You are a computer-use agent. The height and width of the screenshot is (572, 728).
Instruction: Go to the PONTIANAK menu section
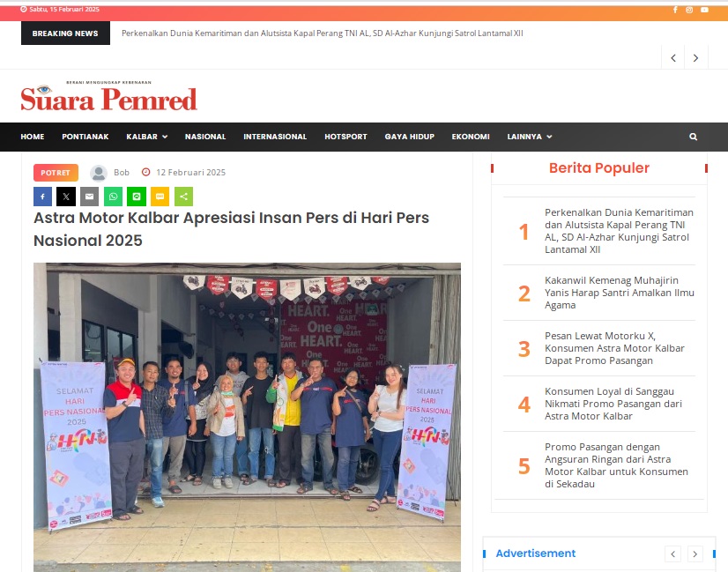(x=85, y=137)
